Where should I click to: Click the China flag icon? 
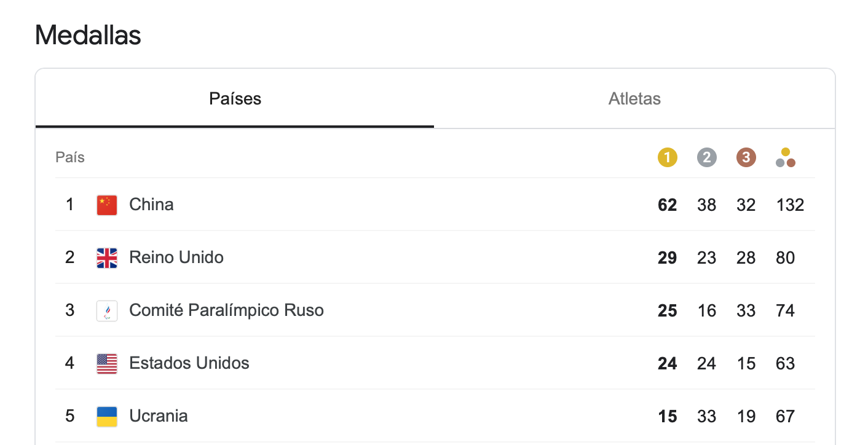click(x=107, y=205)
